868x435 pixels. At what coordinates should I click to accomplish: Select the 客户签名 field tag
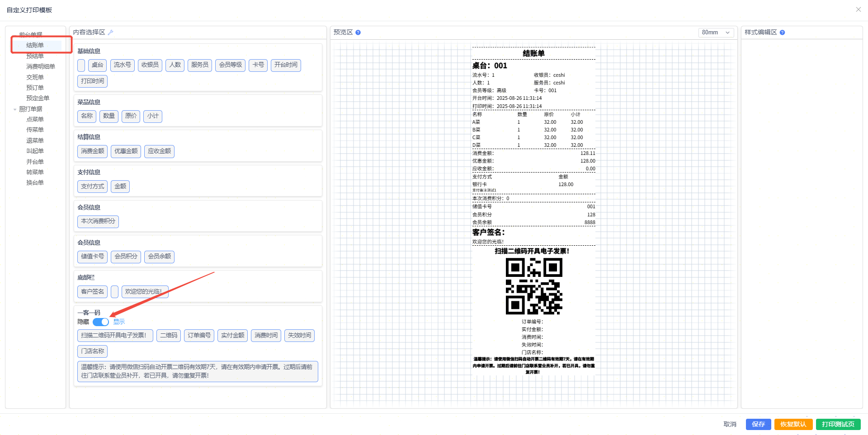(92, 292)
